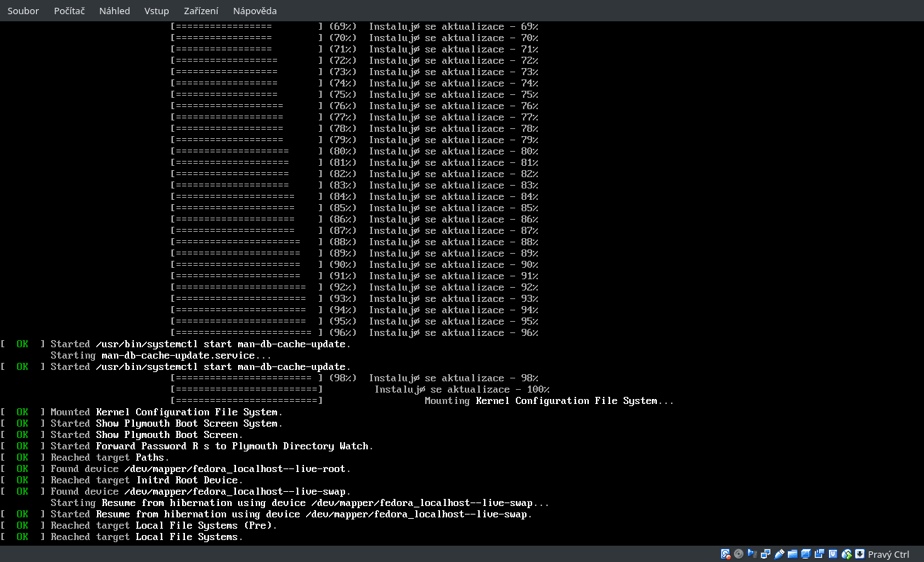924x562 pixels.
Task: Click the USB devices status icon
Action: [779, 553]
